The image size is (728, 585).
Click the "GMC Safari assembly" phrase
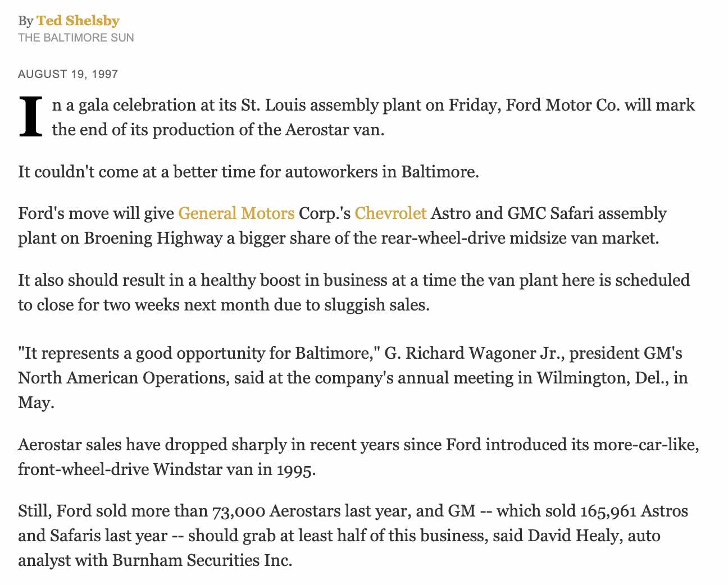587,213
